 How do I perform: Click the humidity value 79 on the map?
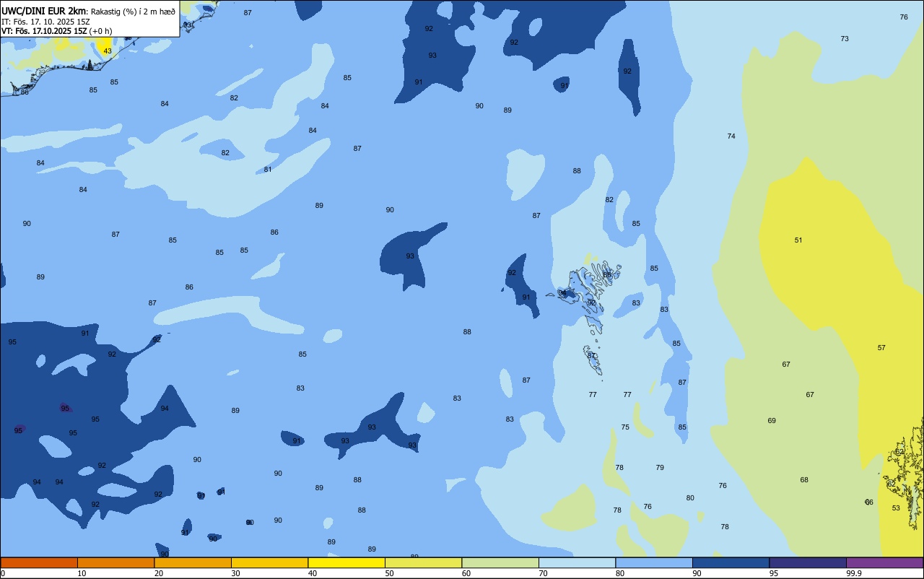(x=660, y=468)
